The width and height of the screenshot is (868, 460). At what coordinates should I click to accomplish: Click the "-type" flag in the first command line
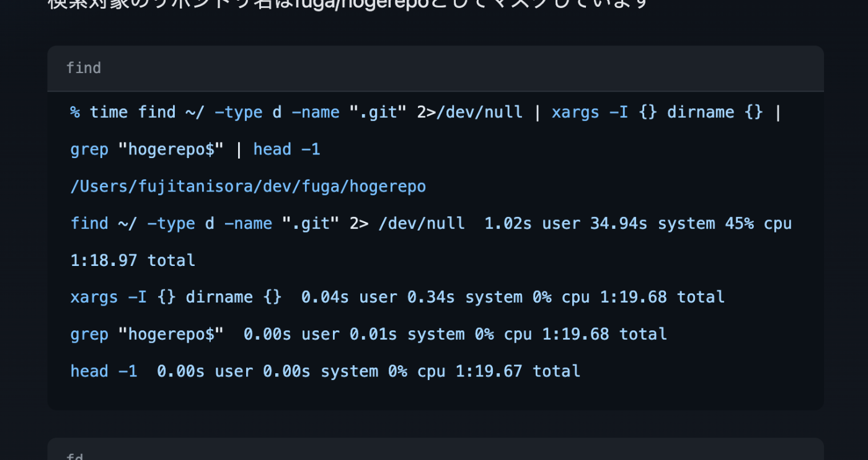click(238, 112)
